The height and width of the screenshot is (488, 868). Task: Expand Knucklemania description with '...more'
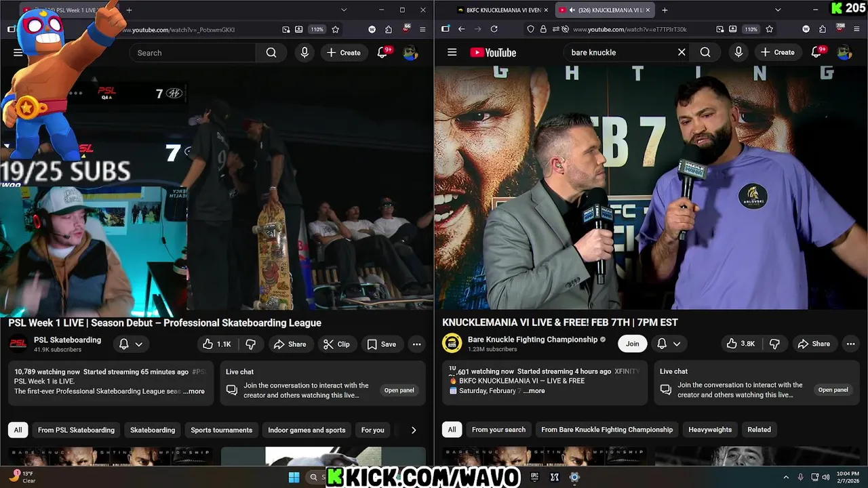click(x=534, y=390)
